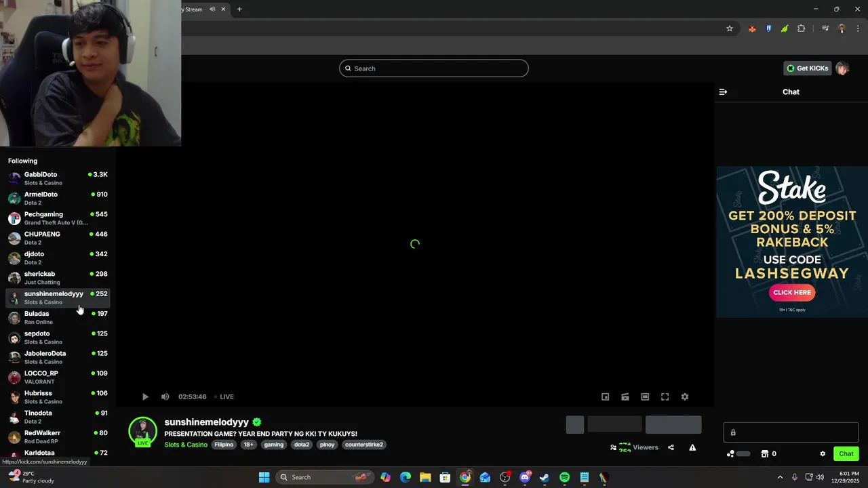
Task: Switch to theater mode icon
Action: [x=645, y=396]
